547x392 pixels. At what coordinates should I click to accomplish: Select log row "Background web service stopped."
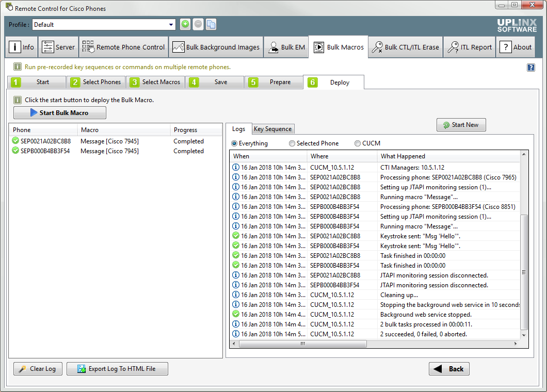[375, 314]
